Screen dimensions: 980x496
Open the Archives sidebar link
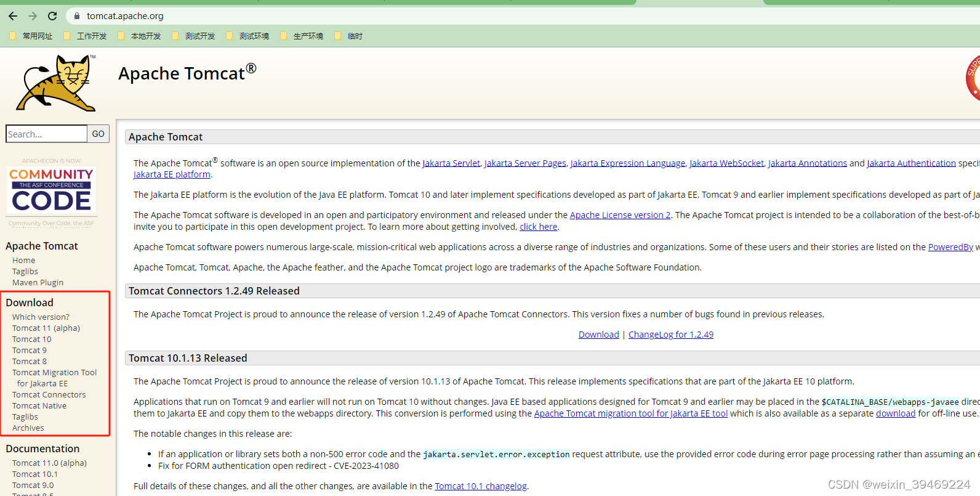click(28, 428)
